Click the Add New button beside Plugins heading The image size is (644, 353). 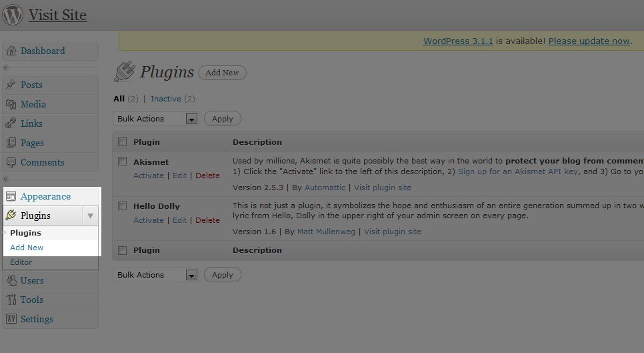click(222, 72)
